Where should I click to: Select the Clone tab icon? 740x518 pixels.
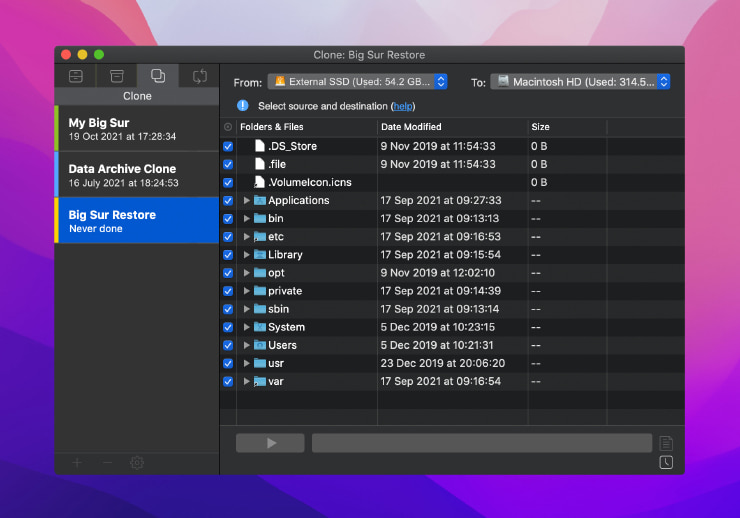pyautogui.click(x=158, y=75)
